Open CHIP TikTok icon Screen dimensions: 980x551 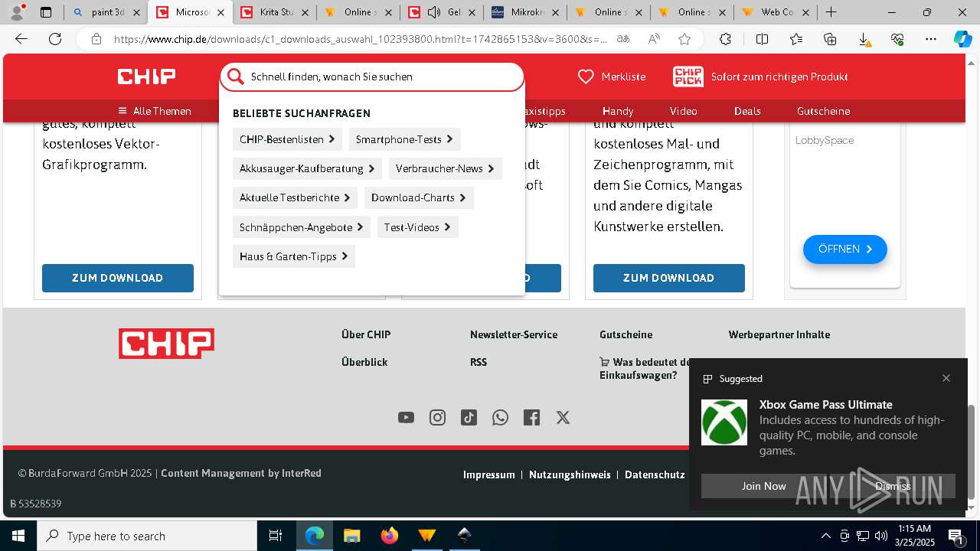pyautogui.click(x=469, y=417)
